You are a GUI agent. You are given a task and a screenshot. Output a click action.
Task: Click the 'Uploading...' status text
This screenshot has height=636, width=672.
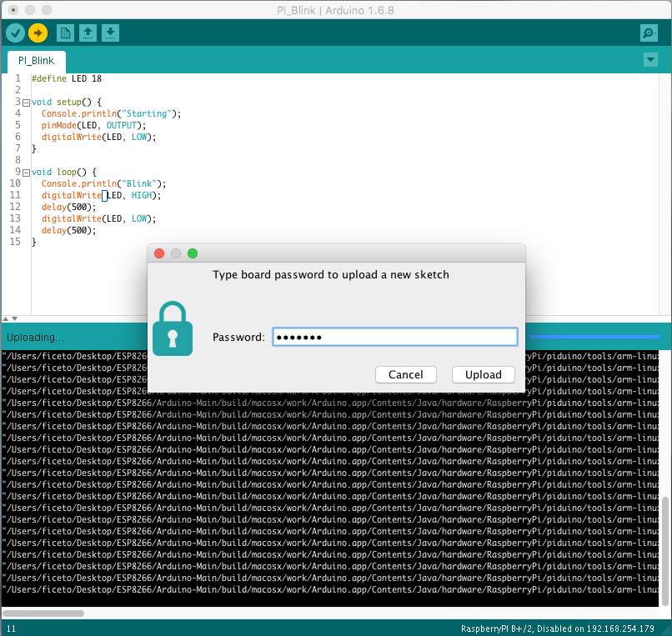coord(35,338)
